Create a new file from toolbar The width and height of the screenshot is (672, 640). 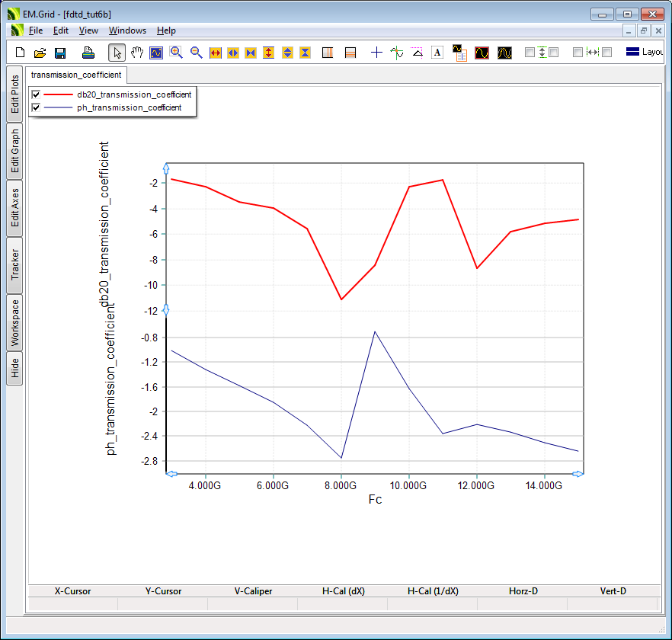pos(21,53)
